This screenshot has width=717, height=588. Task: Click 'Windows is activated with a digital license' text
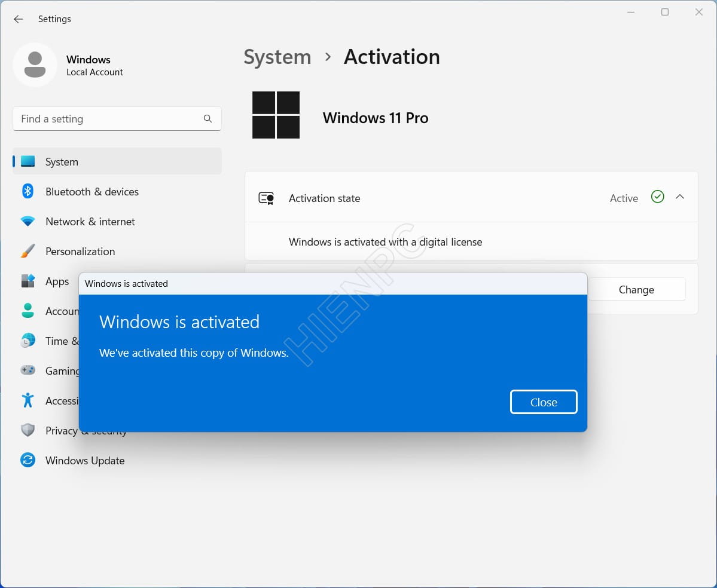click(385, 241)
